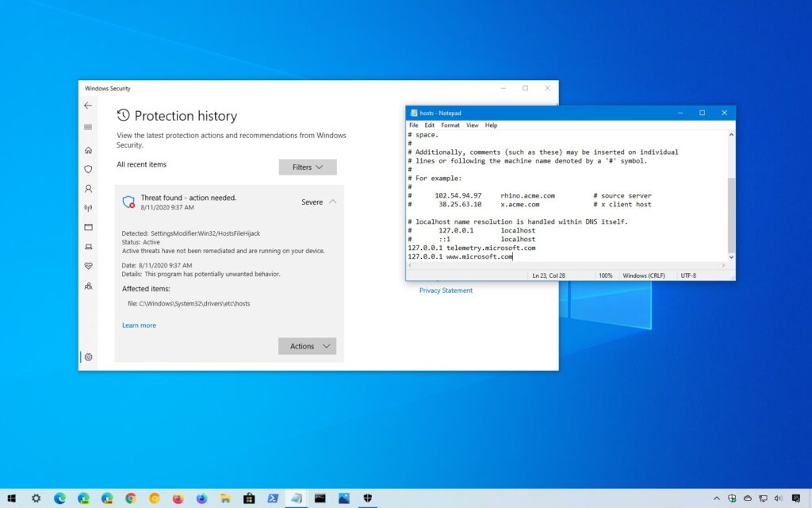Viewport: 812px width, 508px height.
Task: Open the Privacy Statement link
Action: (446, 291)
